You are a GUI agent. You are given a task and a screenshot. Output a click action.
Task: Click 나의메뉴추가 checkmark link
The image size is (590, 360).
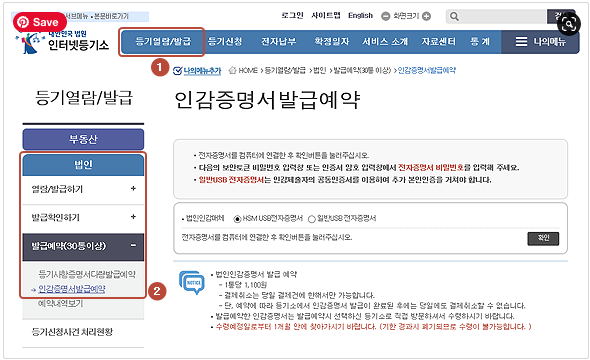197,70
